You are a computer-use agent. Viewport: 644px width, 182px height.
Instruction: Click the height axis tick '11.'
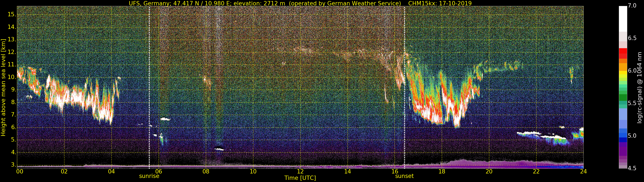tap(12, 65)
